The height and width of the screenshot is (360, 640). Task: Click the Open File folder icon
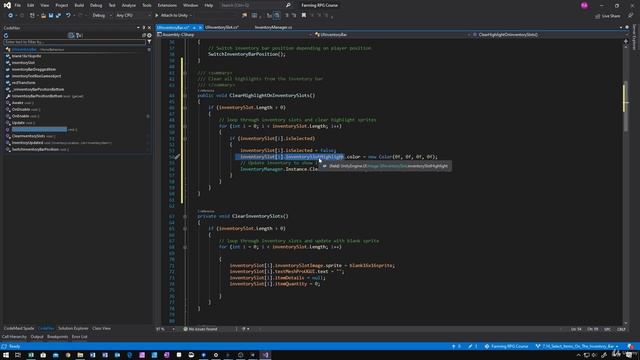[x=43, y=16]
